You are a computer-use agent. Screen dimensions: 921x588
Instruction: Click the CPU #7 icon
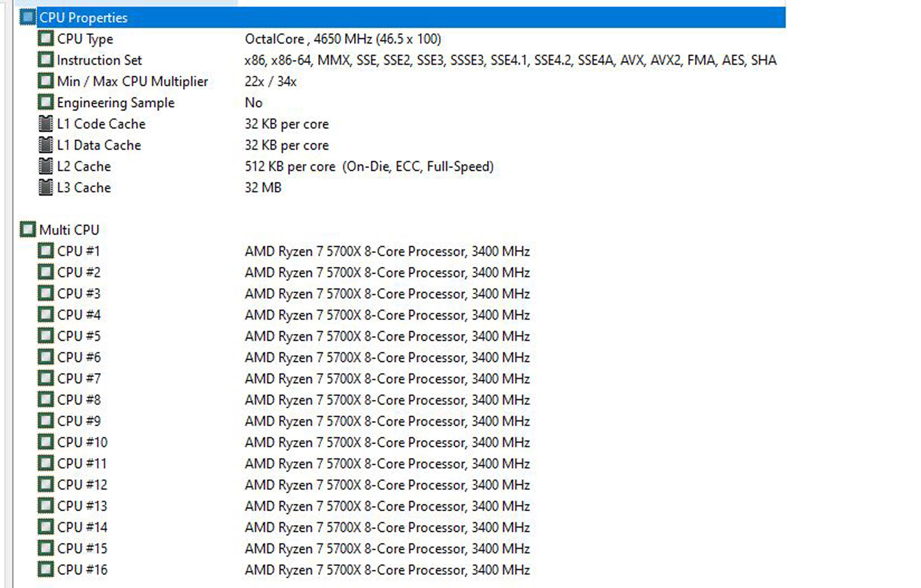click(x=46, y=379)
